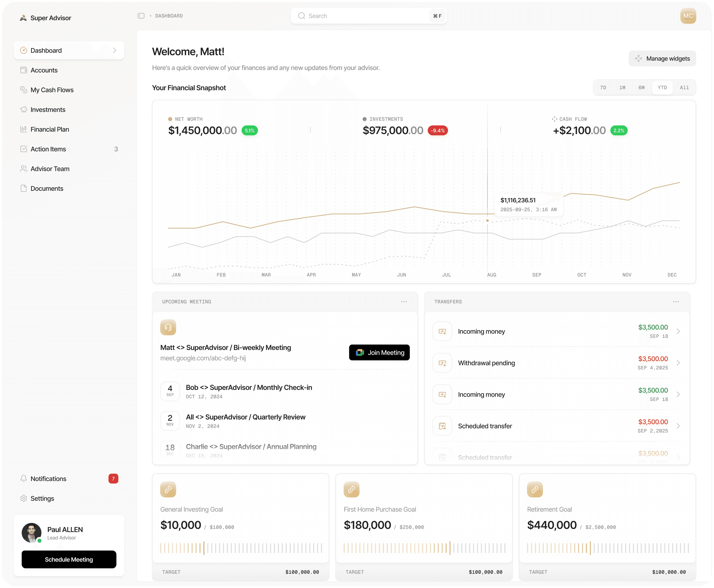The width and height of the screenshot is (714, 588).
Task: Click the sidebar collapse icon beside Dashboard breadcrumb
Action: 141,16
